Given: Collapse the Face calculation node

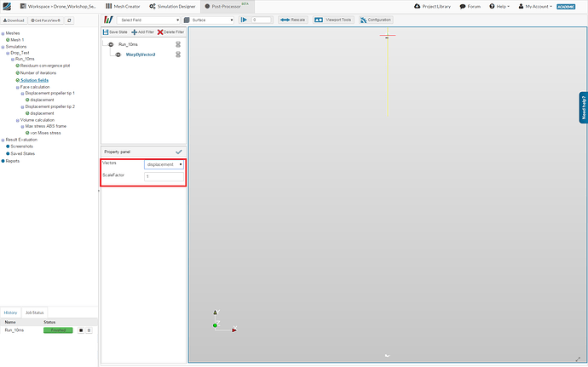Looking at the screenshot, I should pos(18,88).
